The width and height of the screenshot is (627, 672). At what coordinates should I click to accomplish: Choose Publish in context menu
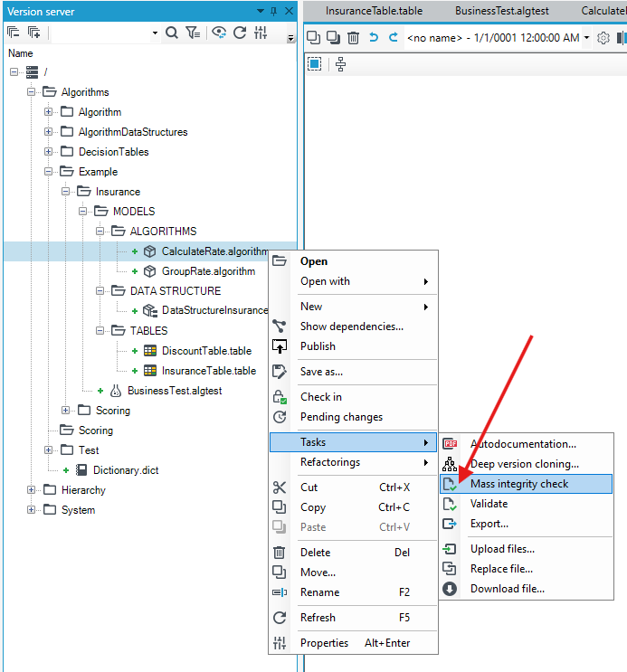(x=354, y=346)
